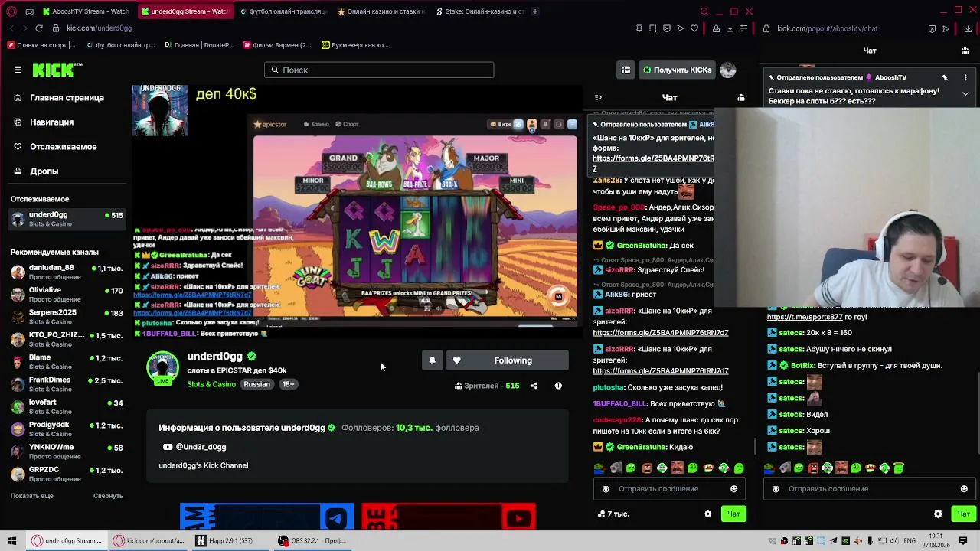Screen dimensions: 980x551
Task: Switch to the Stake: Онлайн-казино tab
Action: [479, 11]
